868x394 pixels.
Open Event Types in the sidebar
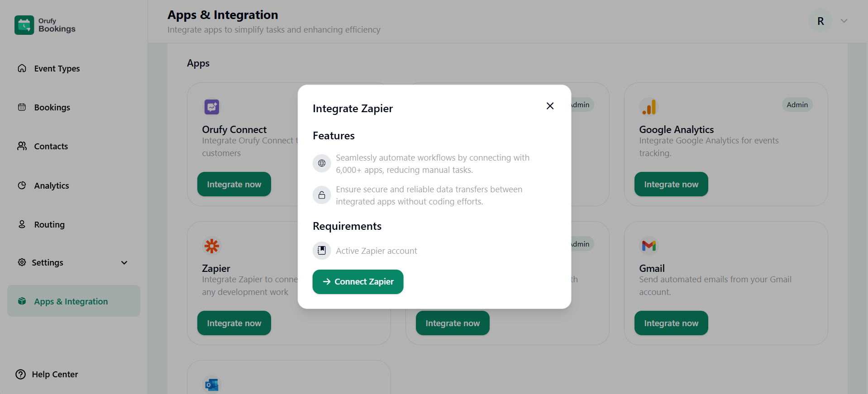tap(57, 69)
